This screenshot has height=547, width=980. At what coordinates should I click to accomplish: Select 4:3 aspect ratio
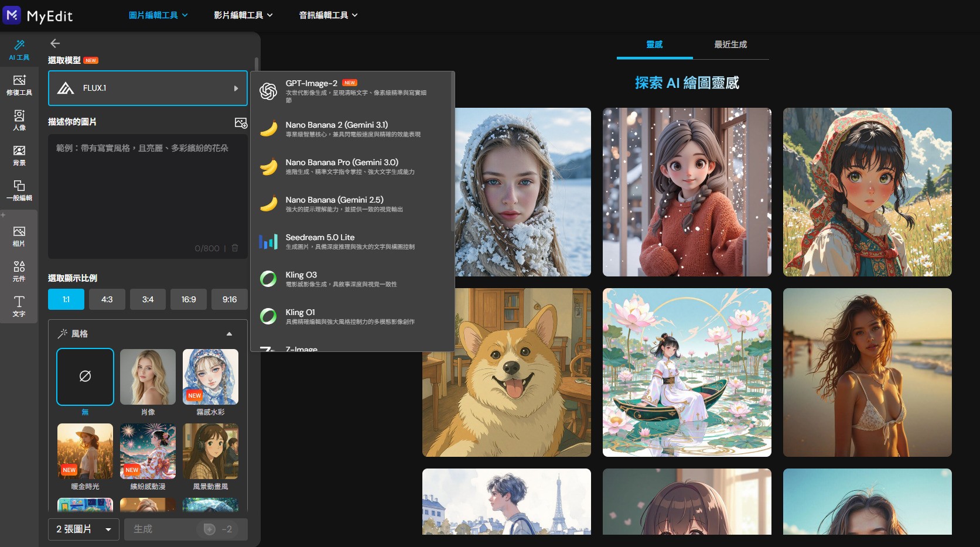tap(107, 299)
